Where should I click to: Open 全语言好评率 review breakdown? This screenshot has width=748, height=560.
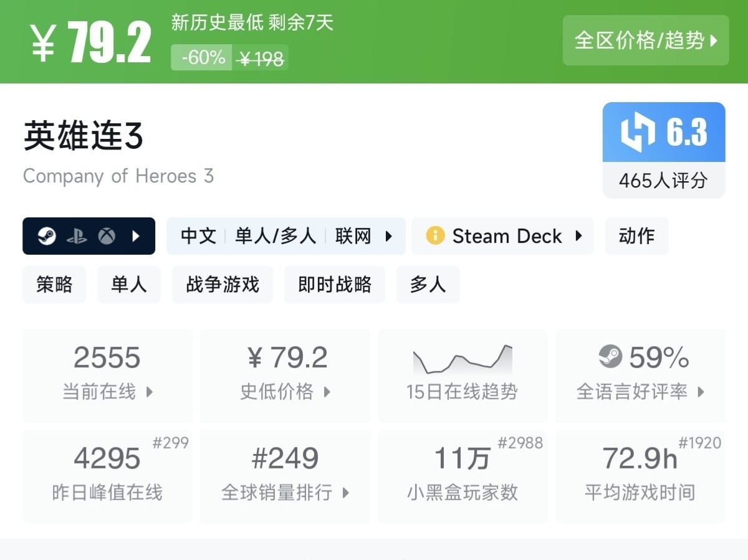click(640, 376)
